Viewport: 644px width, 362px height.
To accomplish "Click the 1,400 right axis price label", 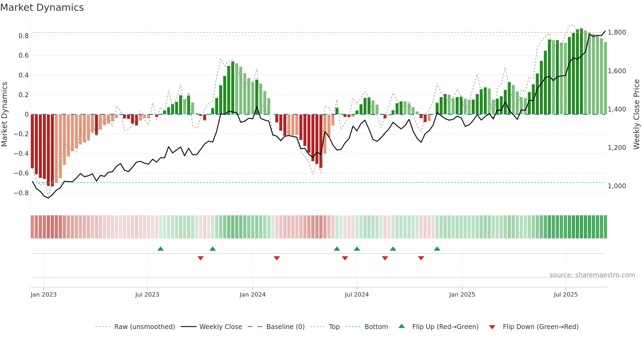I will point(617,109).
